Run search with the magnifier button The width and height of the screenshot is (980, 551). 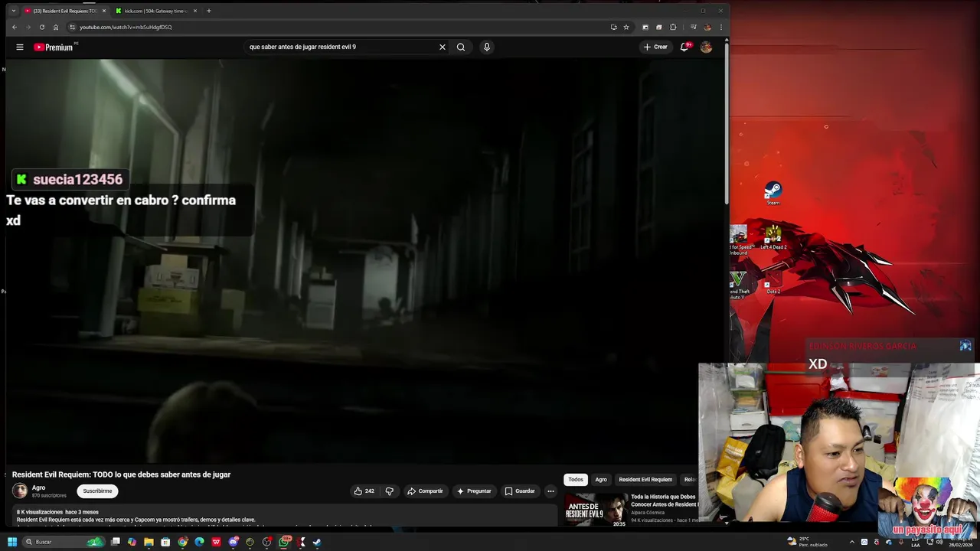(461, 47)
